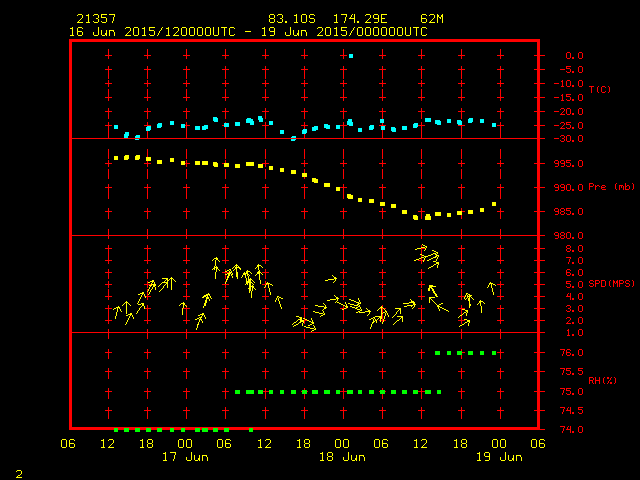Image resolution: width=640 pixels, height=480 pixels.
Task: Select the 18 Jun date label
Action: tap(341, 457)
